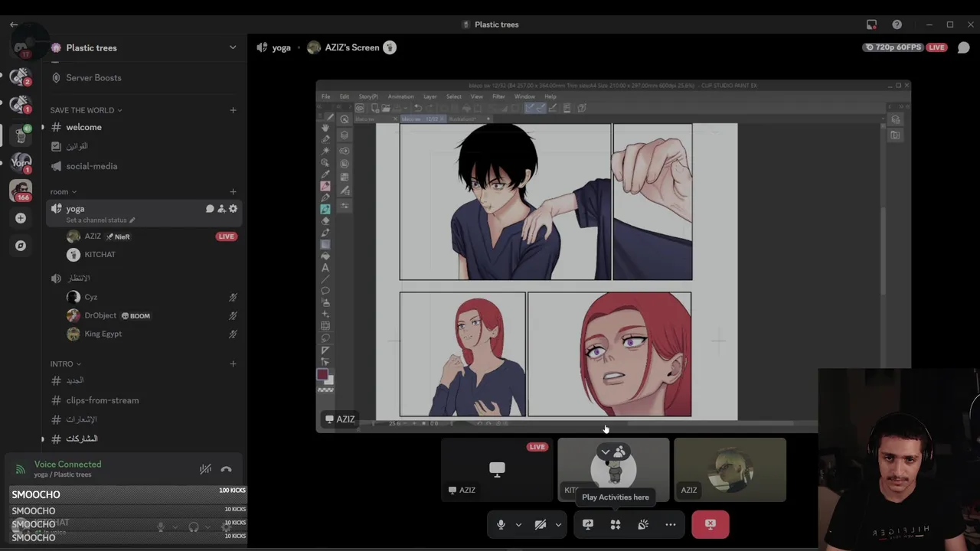
Task: Toggle Snap to Ruler in Clip Studio
Action: [x=529, y=108]
